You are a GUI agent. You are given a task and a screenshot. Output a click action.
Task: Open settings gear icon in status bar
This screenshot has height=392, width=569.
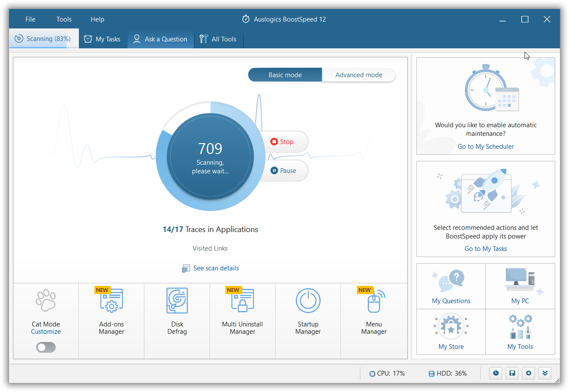528,373
